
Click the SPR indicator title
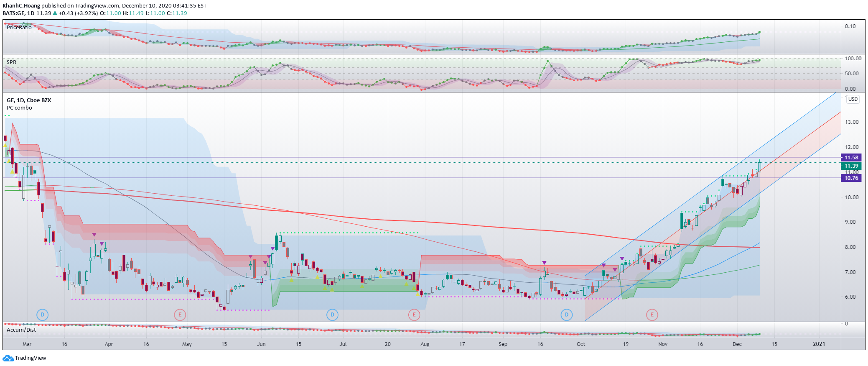click(11, 62)
